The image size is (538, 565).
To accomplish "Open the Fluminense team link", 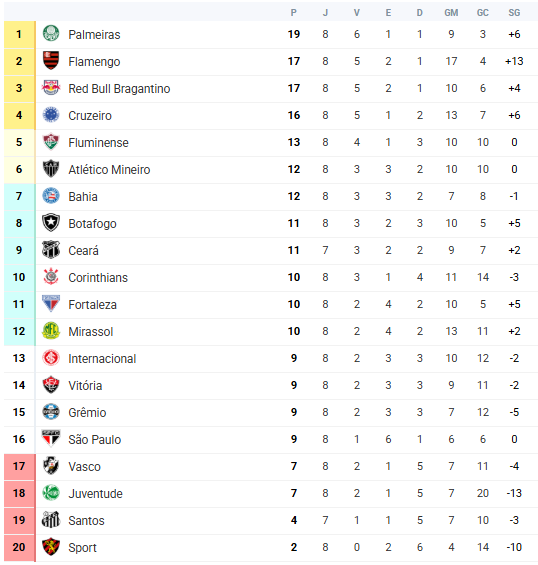I will point(98,143).
